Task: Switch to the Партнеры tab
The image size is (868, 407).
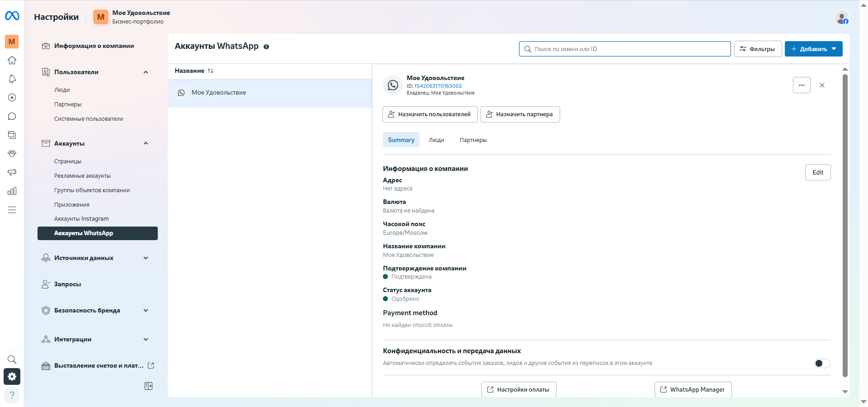Action: [x=473, y=140]
